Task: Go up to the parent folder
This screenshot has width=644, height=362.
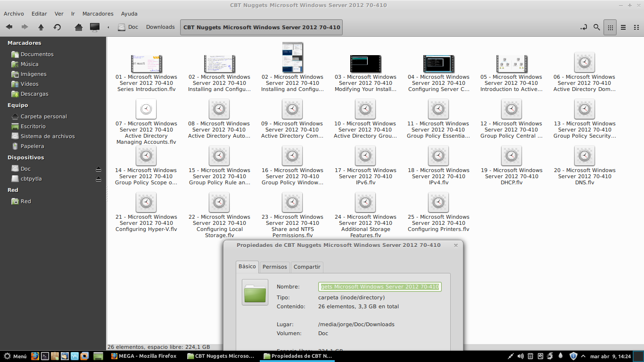Action: (x=41, y=27)
